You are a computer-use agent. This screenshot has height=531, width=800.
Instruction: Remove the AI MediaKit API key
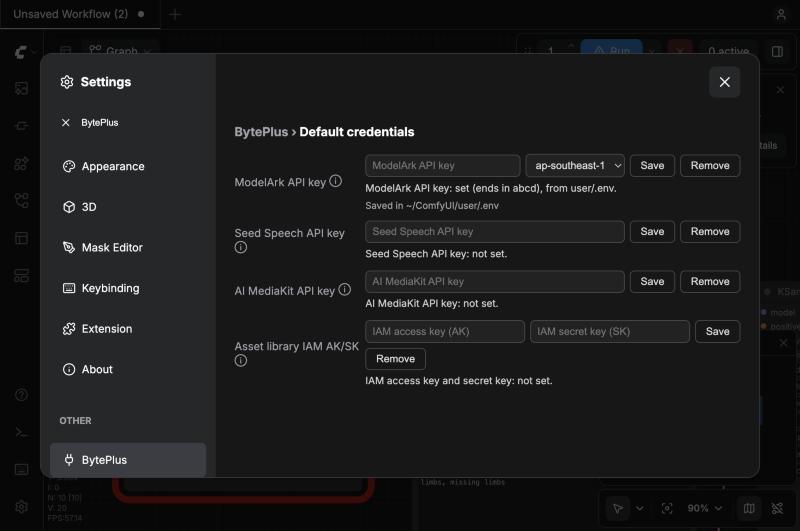point(710,282)
